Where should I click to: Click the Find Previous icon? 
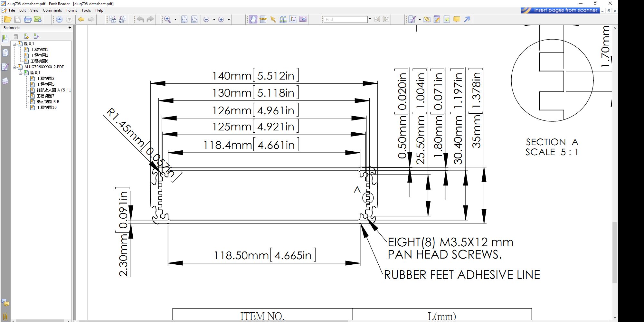(377, 19)
